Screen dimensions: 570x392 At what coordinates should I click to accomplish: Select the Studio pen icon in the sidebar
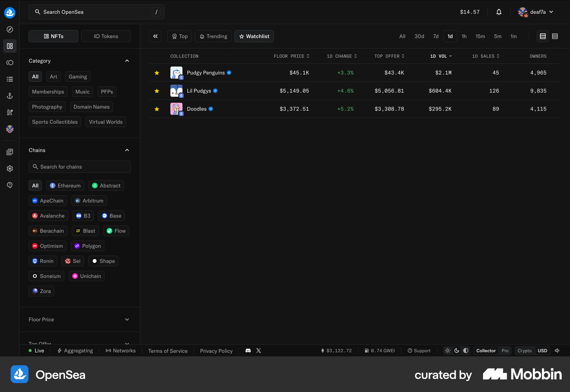pos(9,113)
